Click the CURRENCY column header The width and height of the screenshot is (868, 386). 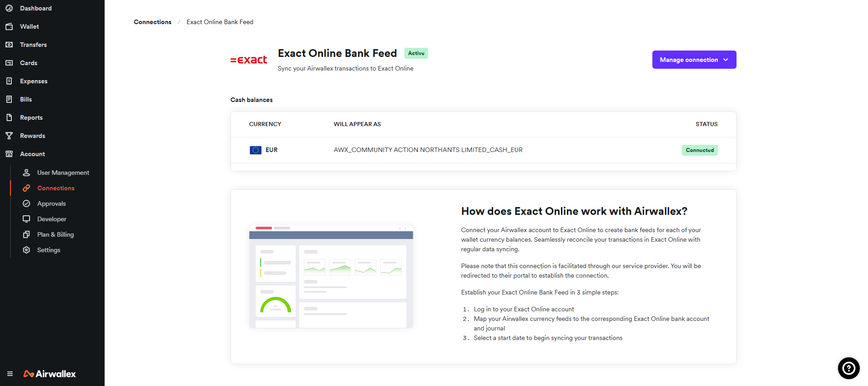(x=265, y=124)
